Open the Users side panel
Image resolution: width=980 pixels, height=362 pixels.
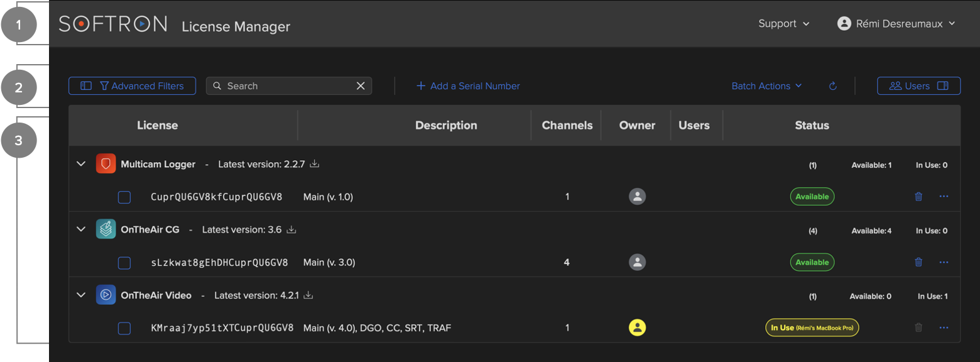pos(918,86)
